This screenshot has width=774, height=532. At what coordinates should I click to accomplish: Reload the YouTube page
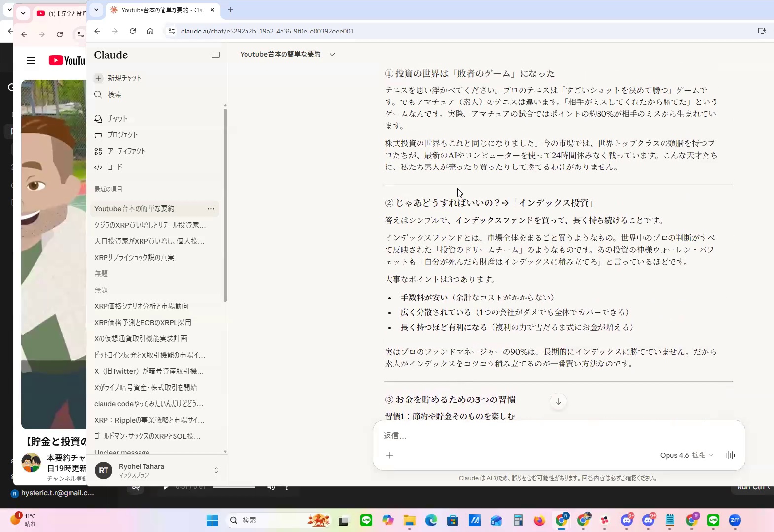coord(60,34)
